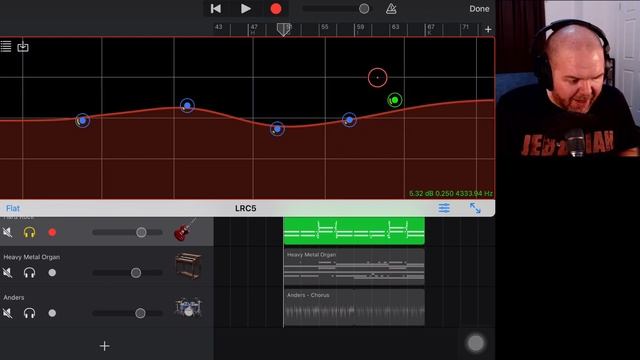Open the EQ preset list icon

pyautogui.click(x=6, y=46)
